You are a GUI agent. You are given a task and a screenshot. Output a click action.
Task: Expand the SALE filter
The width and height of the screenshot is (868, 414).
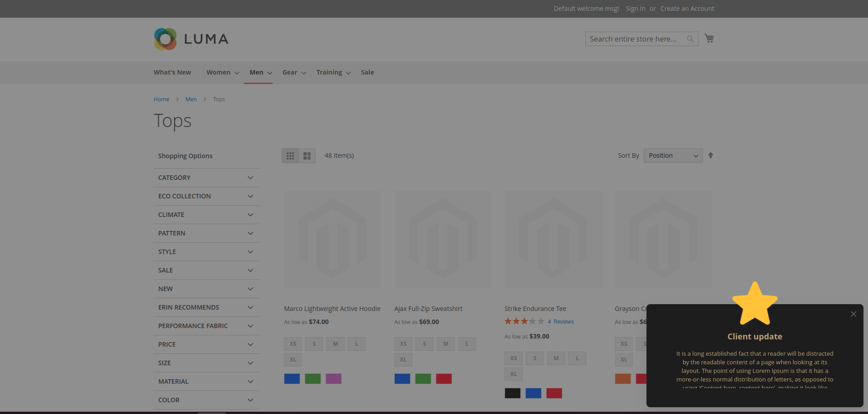(207, 270)
